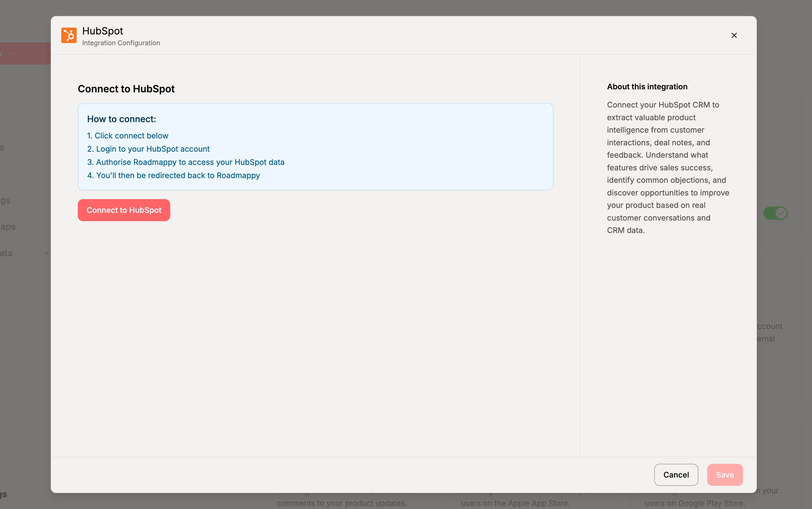Click step '4. You'll then be redirected' text
812x509 pixels.
(174, 175)
